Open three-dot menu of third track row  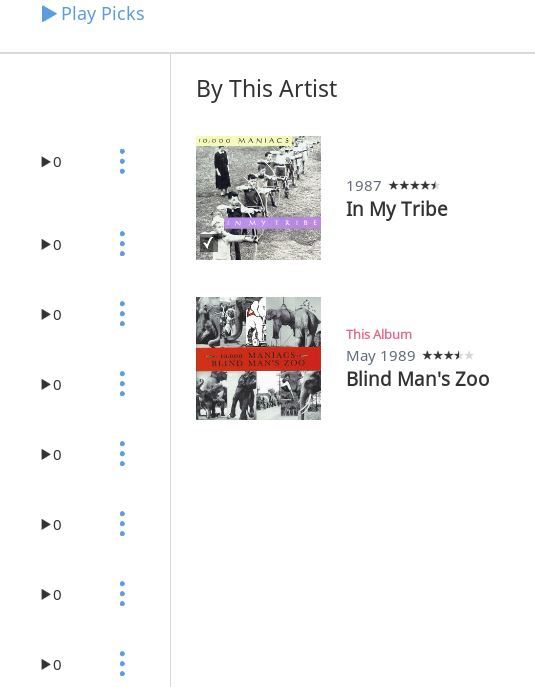pyautogui.click(x=122, y=314)
